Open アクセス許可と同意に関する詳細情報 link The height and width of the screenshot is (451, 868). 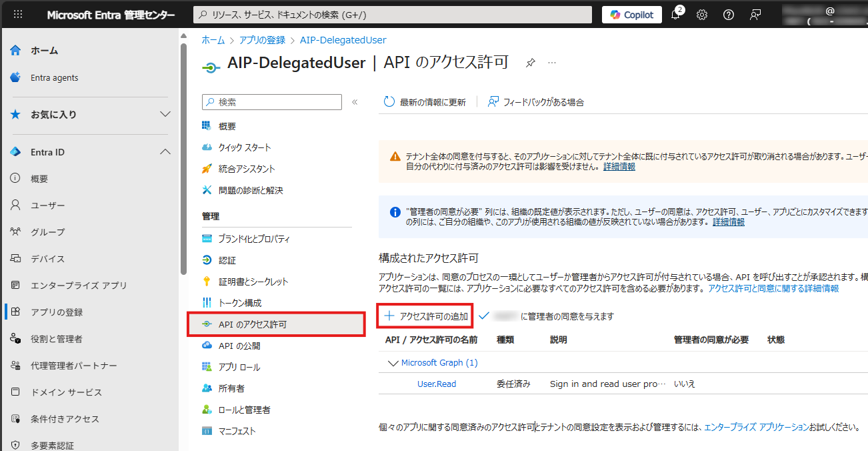pos(773,289)
